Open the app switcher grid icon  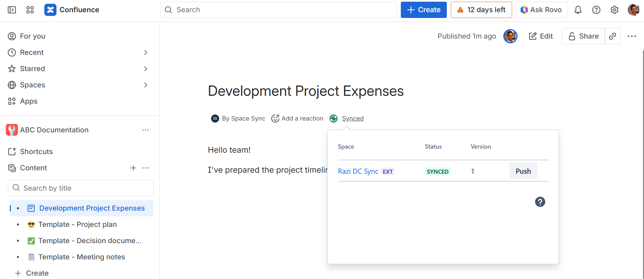(x=30, y=10)
